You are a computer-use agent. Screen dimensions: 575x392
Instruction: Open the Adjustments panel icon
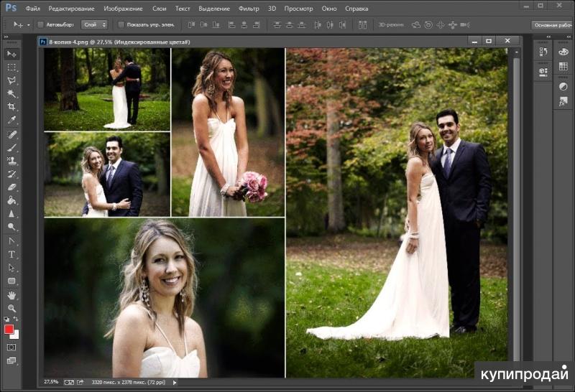pos(563,87)
